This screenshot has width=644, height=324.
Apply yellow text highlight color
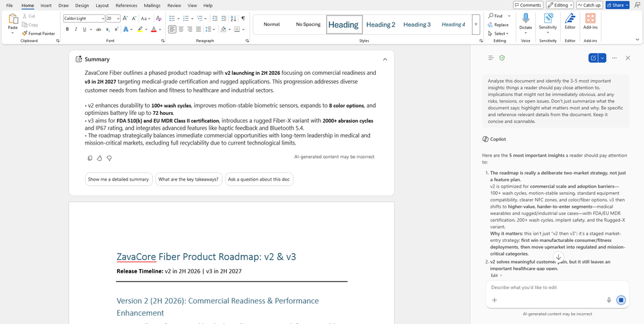(140, 29)
